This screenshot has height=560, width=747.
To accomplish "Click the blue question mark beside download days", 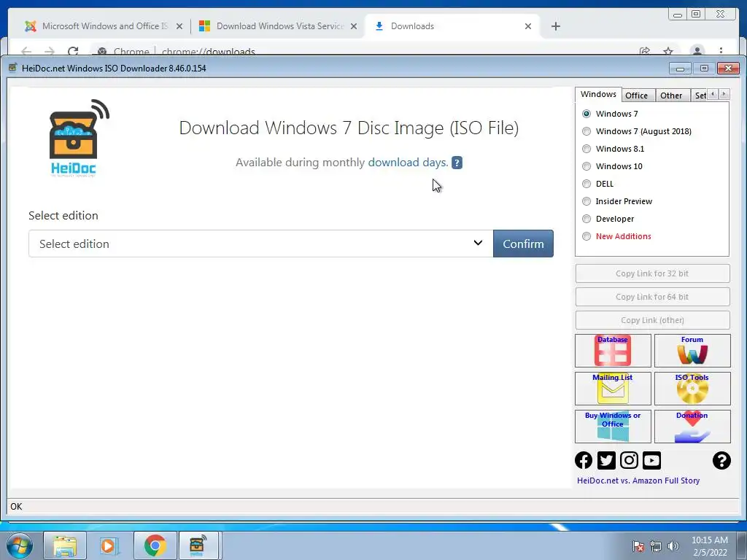I will 457,163.
